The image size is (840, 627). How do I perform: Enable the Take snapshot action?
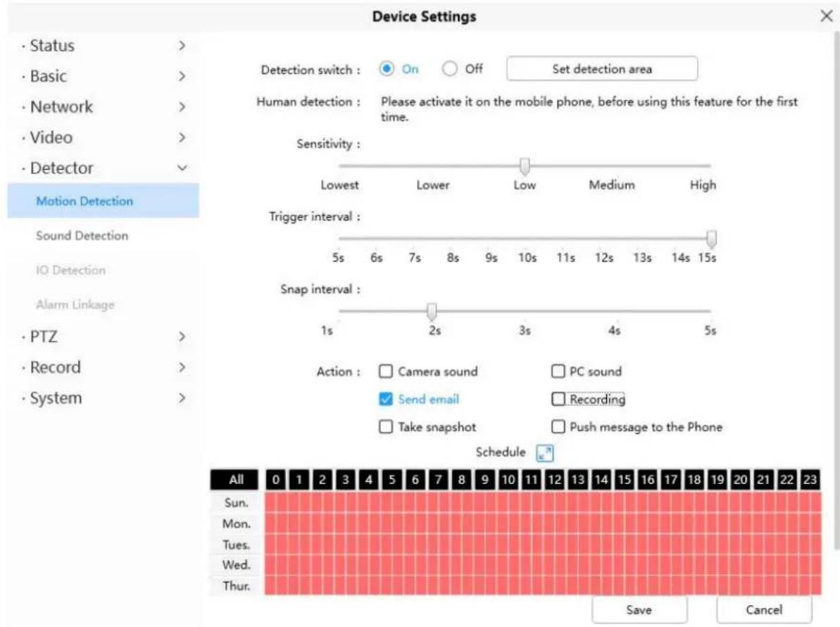(x=386, y=427)
